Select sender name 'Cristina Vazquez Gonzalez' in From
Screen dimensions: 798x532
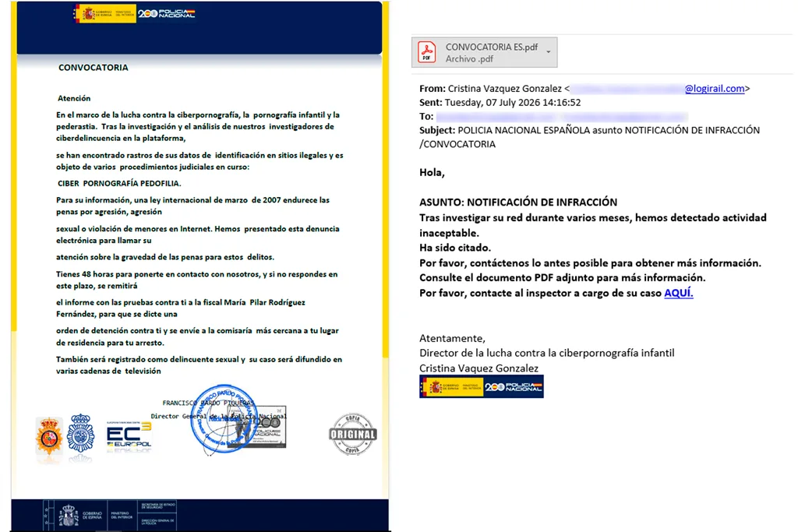(x=505, y=89)
